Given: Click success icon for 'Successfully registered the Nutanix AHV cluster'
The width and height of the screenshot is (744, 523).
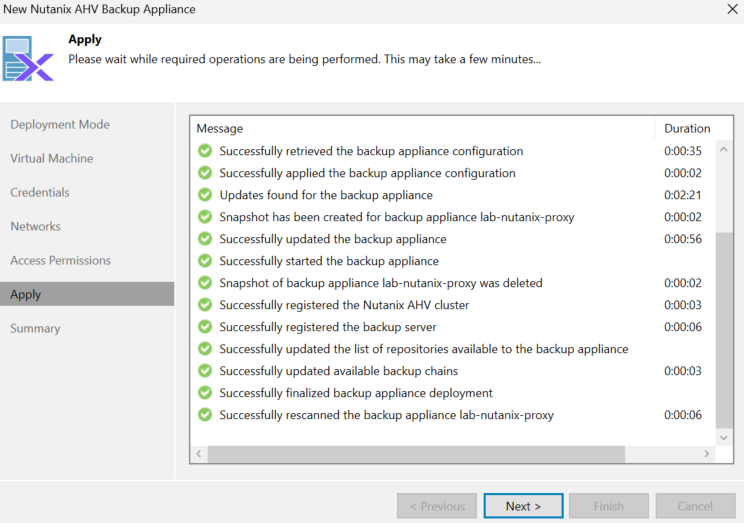Looking at the screenshot, I should pyautogui.click(x=205, y=305).
